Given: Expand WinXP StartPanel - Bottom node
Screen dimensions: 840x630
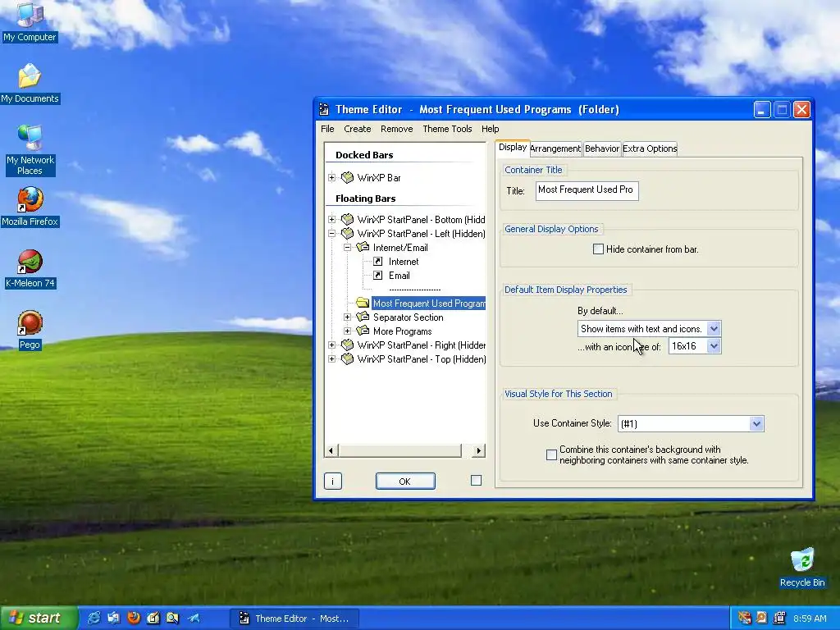Looking at the screenshot, I should point(331,219).
